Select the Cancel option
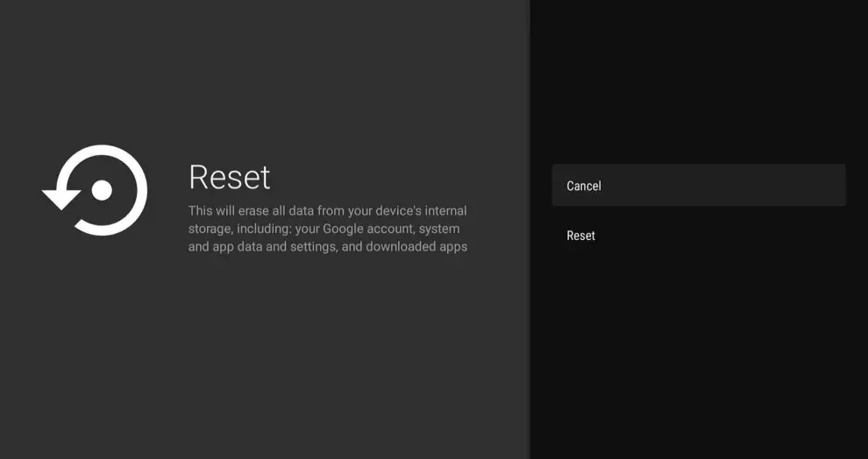Screen dimensions: 868x459 click(584, 186)
